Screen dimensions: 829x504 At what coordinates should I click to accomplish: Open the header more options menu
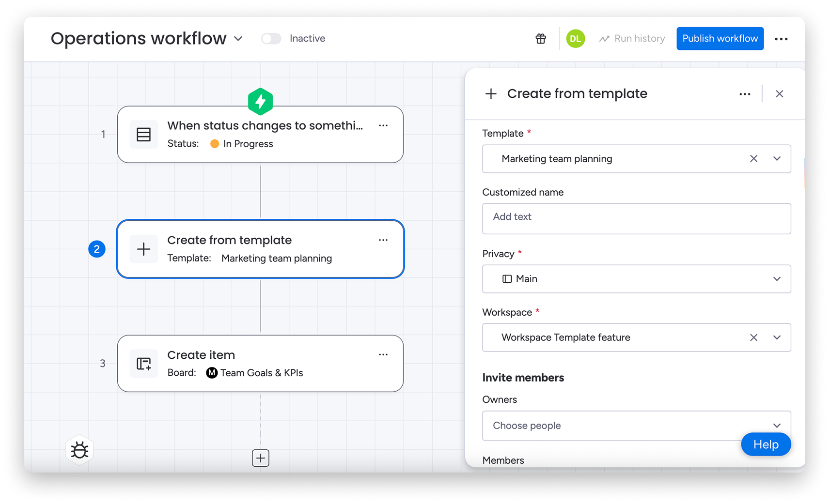tap(781, 39)
